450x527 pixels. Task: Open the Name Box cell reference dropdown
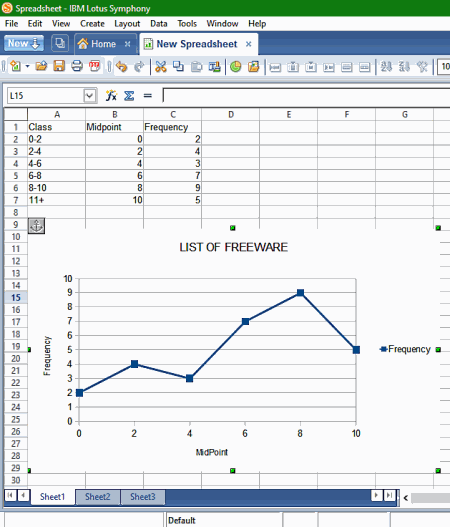point(89,96)
